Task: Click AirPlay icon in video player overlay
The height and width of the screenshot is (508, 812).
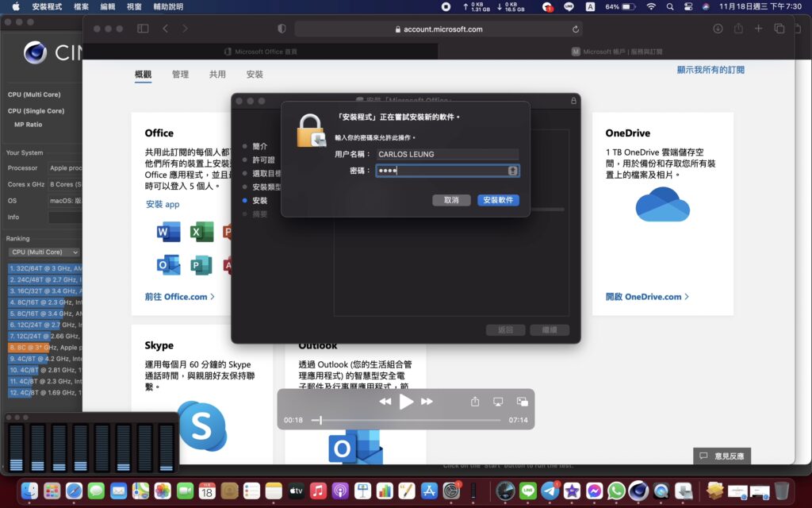Action: (498, 401)
